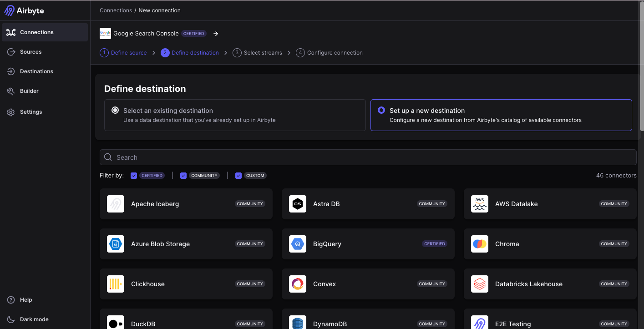Viewport: 644px width, 329px height.
Task: Choose the Clickhouse connector name
Action: [148, 284]
